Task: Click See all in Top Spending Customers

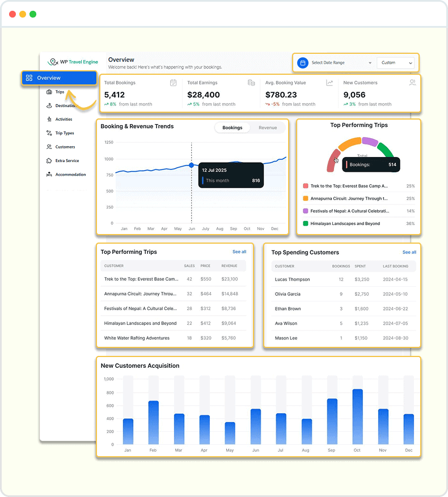Action: (409, 252)
